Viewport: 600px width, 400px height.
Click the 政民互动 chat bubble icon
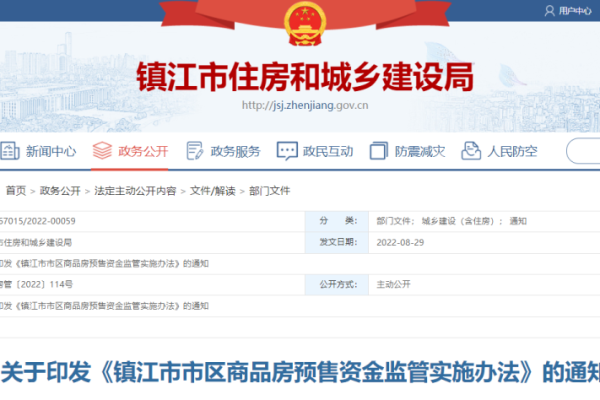coord(287,151)
